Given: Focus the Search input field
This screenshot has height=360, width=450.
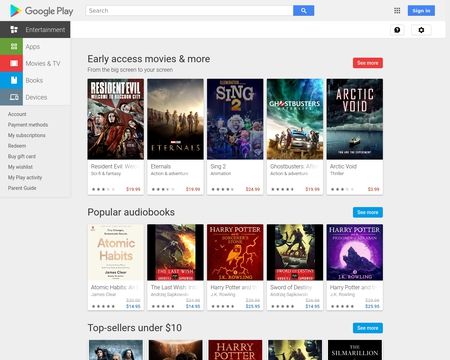Looking at the screenshot, I should [x=189, y=11].
